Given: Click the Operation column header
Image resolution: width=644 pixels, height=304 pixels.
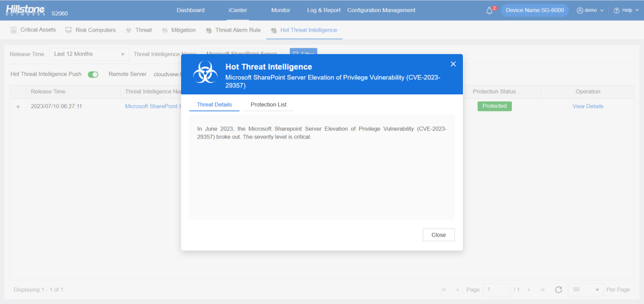Looking at the screenshot, I should pos(588,92).
